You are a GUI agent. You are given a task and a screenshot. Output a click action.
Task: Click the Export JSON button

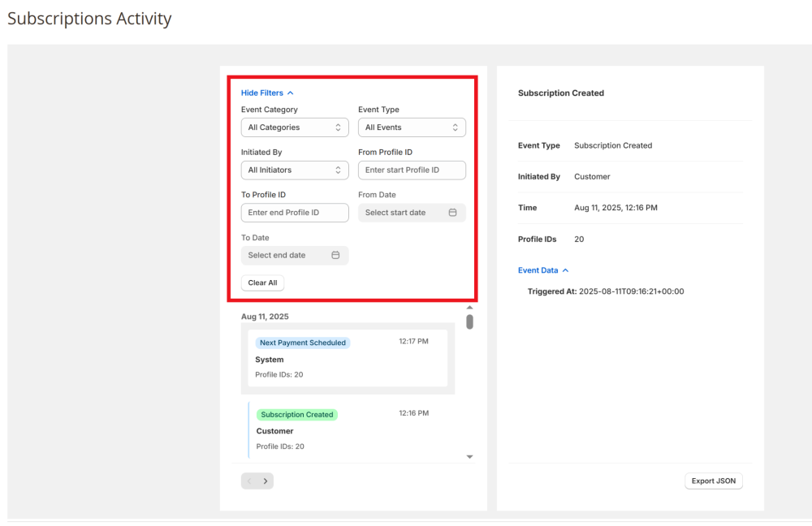714,481
